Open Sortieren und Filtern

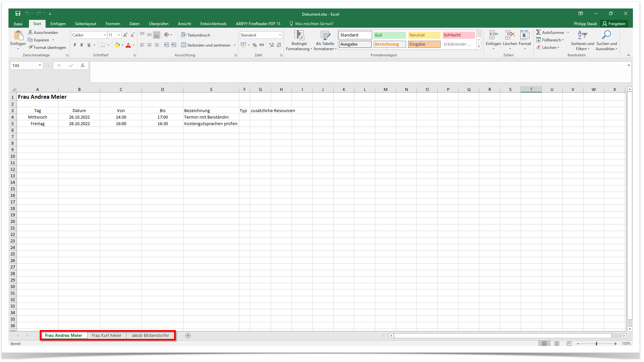tap(582, 40)
